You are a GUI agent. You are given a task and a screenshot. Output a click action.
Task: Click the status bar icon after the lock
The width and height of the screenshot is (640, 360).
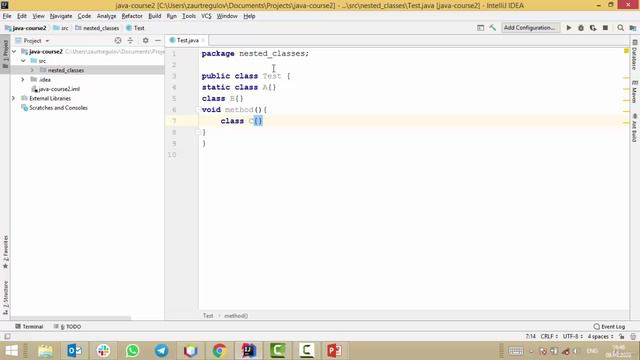click(633, 336)
